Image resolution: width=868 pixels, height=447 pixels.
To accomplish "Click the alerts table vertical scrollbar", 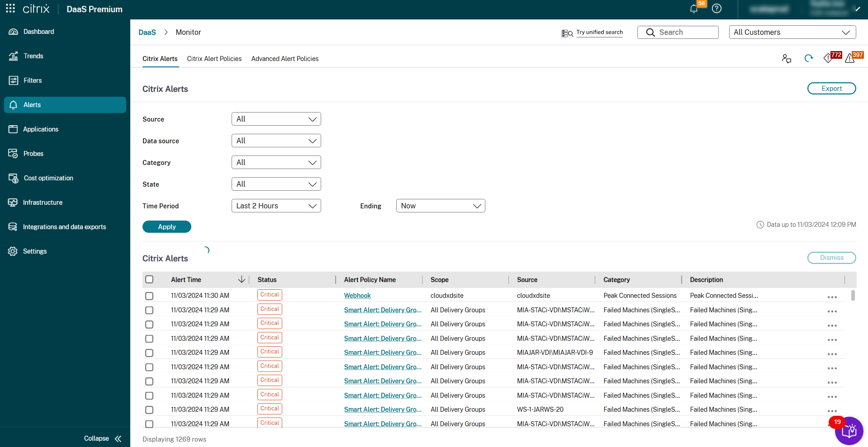I will coord(853,295).
